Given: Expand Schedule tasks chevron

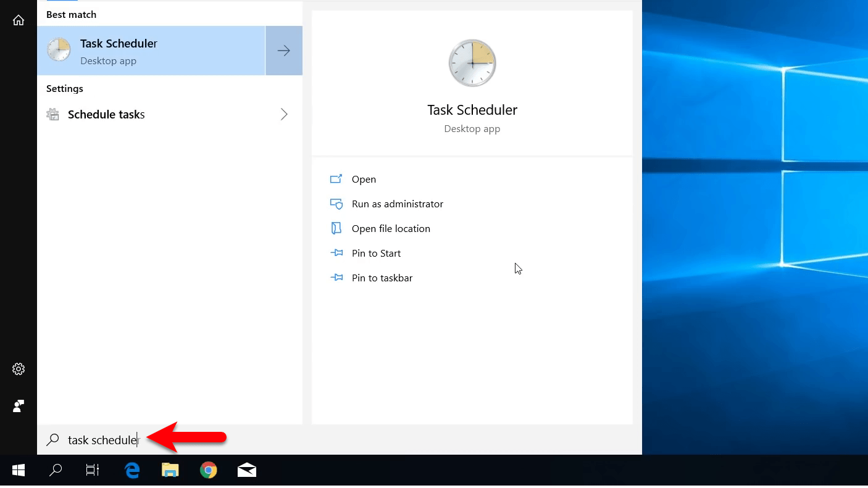Looking at the screenshot, I should click(284, 114).
